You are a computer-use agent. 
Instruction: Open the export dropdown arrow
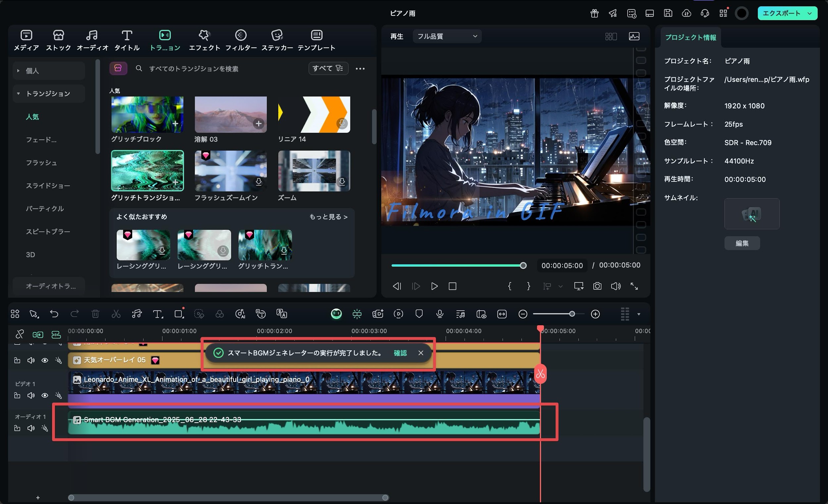pos(810,14)
